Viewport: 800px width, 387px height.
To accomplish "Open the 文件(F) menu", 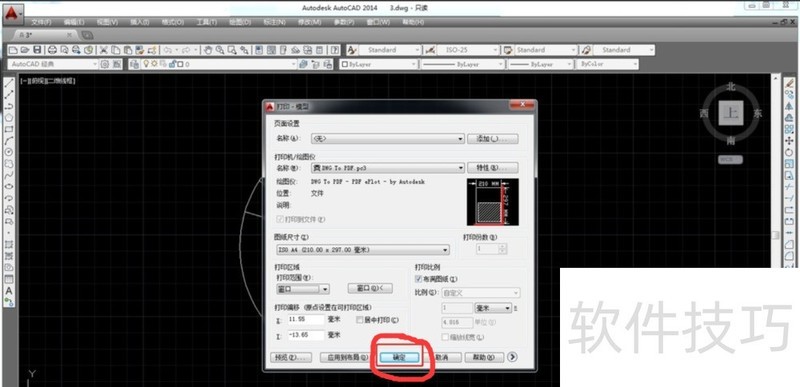I will tap(41, 23).
